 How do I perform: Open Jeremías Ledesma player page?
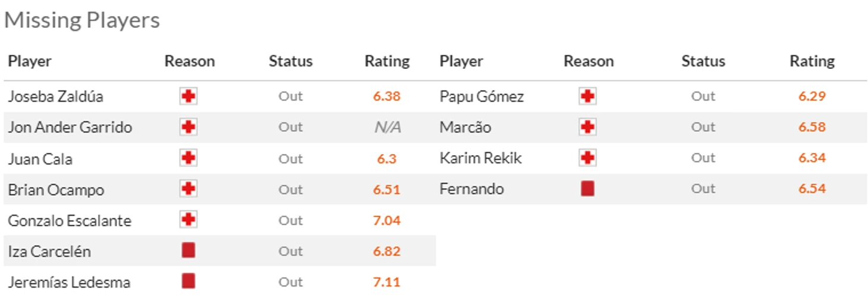(x=69, y=282)
